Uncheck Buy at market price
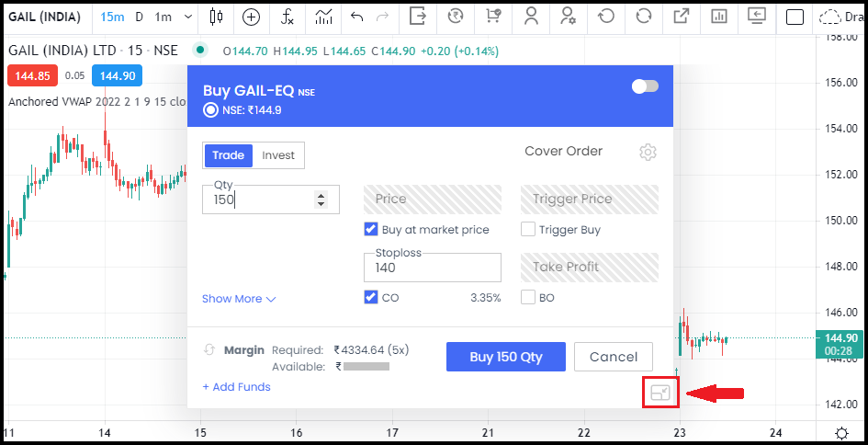This screenshot has width=868, height=445. [371, 229]
